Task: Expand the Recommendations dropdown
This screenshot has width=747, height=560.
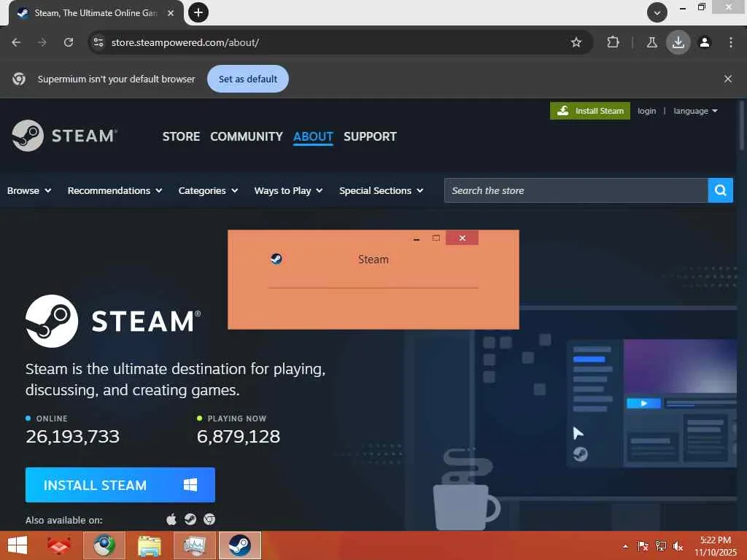Action: pos(115,190)
